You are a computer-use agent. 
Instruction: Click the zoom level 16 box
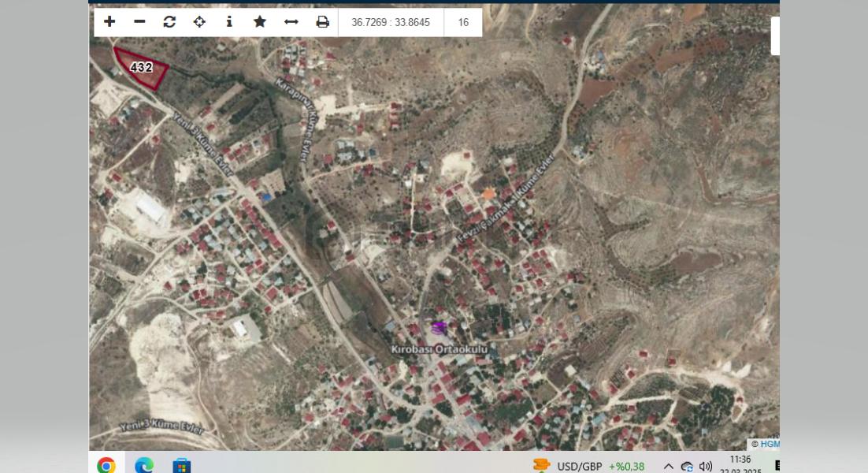(x=463, y=22)
